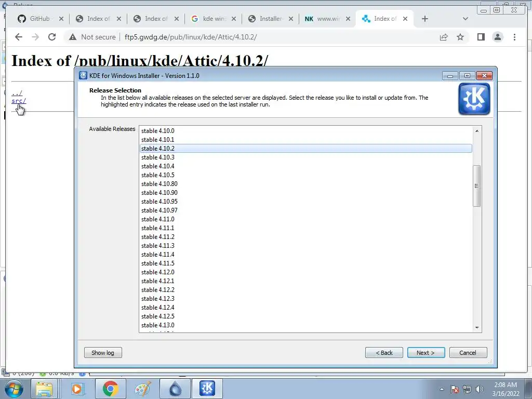Select release stable 4.12.5

coord(305,316)
